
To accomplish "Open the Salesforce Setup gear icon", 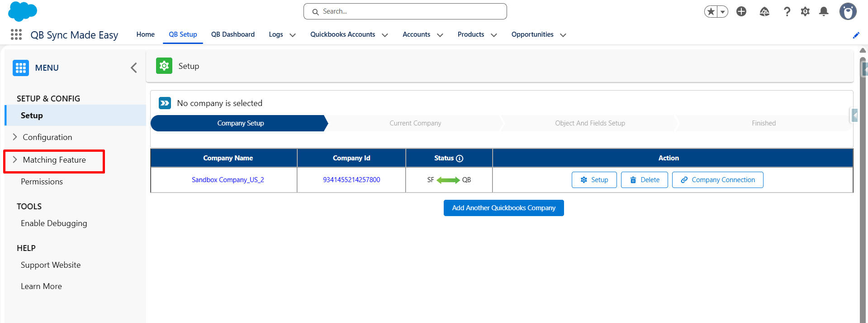I will [x=805, y=11].
